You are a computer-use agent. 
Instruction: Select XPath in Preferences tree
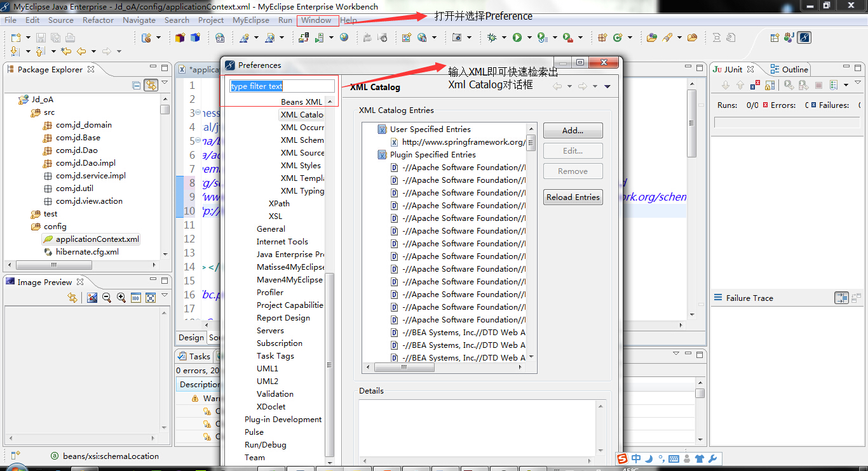tap(279, 204)
